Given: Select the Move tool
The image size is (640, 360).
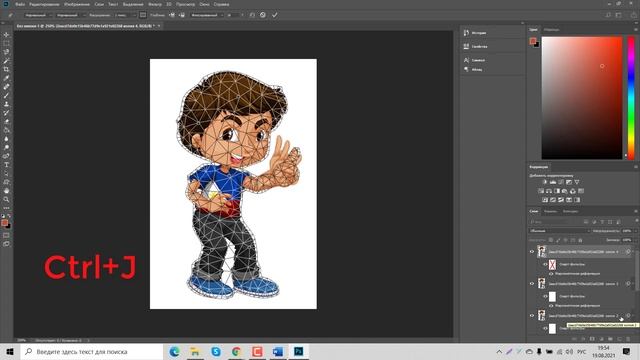Looking at the screenshot, I should coord(6,35).
